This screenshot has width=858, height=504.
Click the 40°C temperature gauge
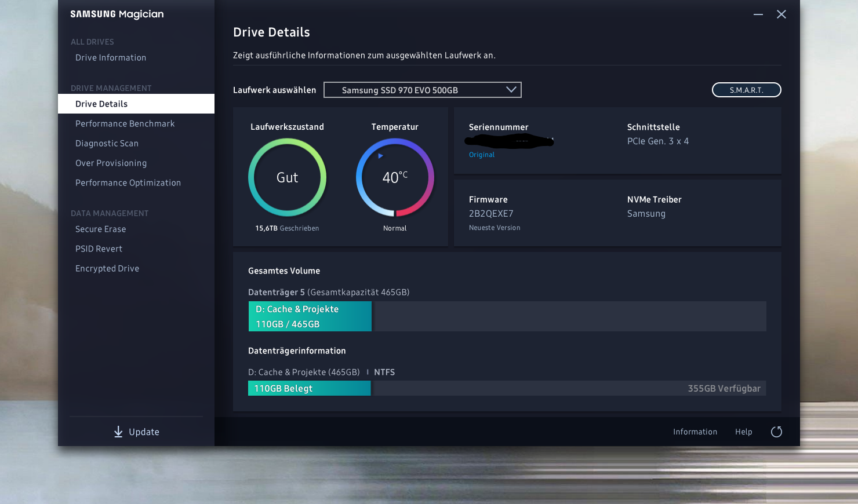click(395, 177)
